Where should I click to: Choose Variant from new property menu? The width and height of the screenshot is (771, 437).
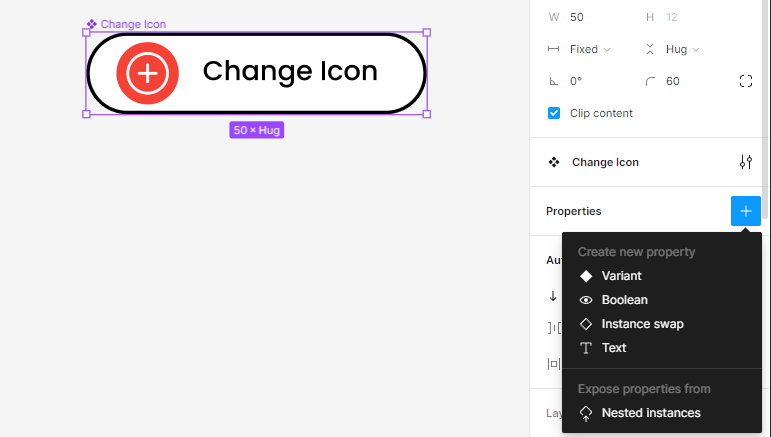coord(621,276)
